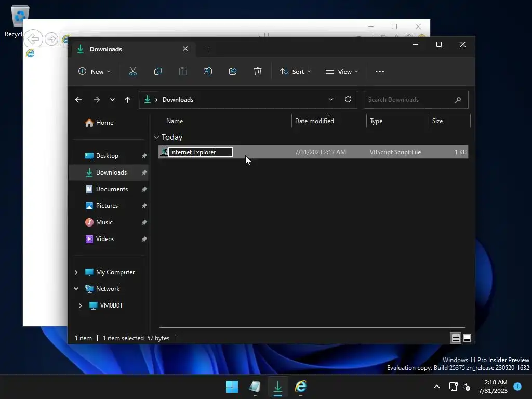The width and height of the screenshot is (532, 399).
Task: Click the Copy icon in toolbar
Action: click(x=158, y=71)
